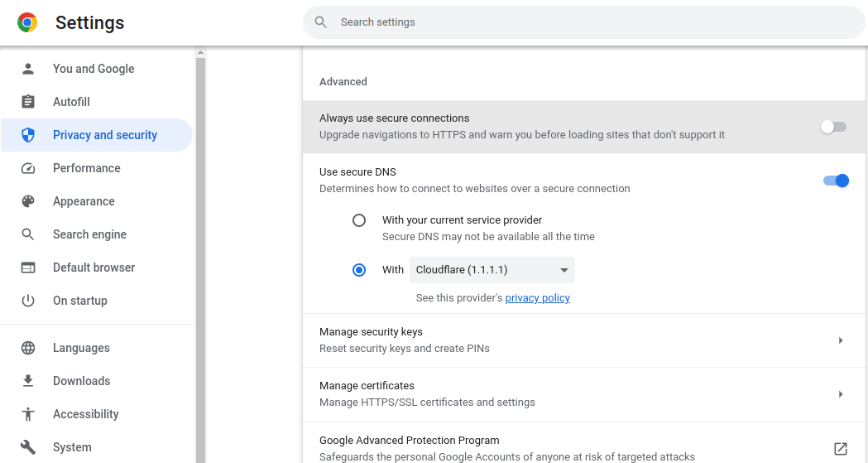Click the On startup power icon

click(x=28, y=301)
